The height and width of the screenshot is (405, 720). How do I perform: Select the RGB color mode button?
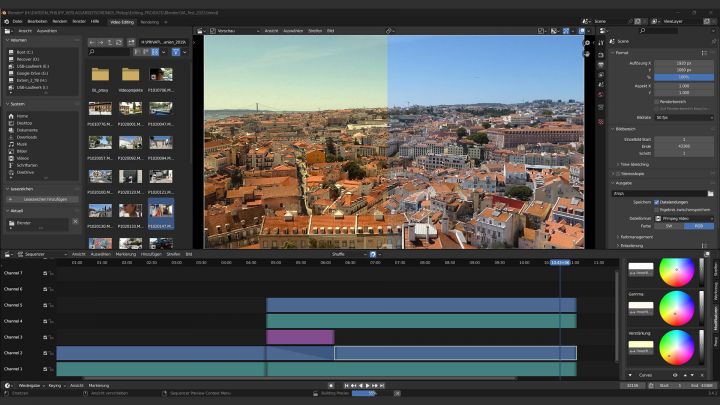(x=699, y=226)
